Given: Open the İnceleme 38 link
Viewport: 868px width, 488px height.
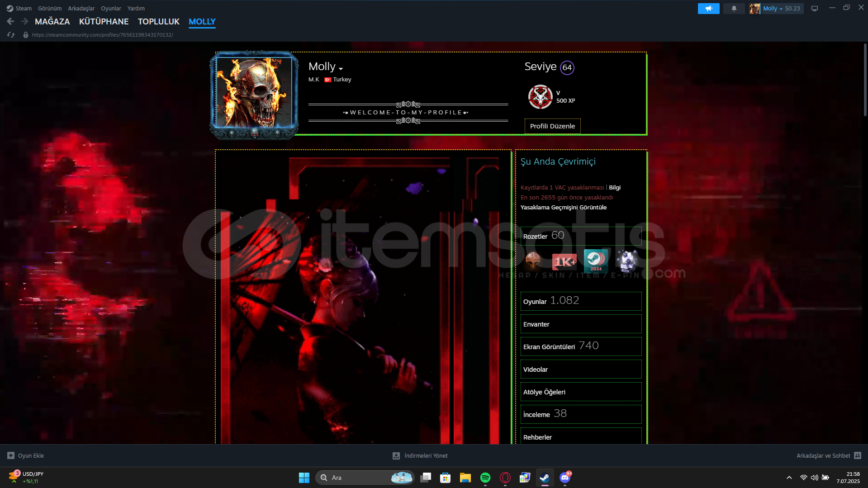Looking at the screenshot, I should [x=581, y=414].
